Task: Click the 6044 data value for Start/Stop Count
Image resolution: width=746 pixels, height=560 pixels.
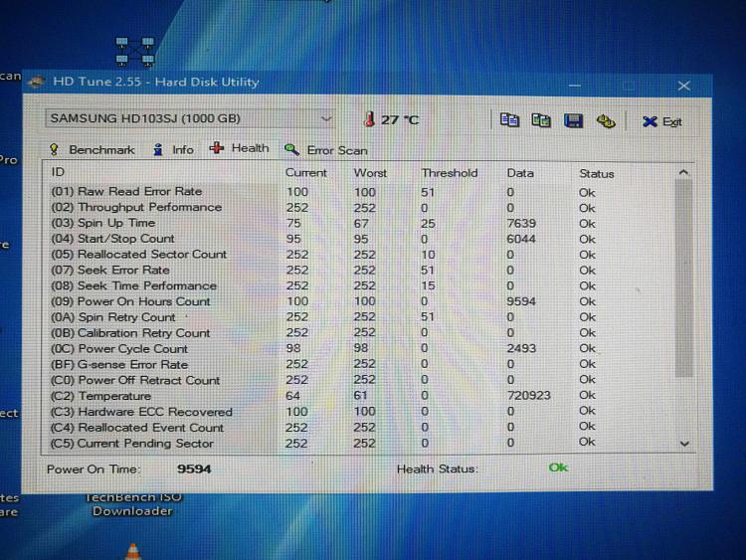Action: [x=521, y=240]
